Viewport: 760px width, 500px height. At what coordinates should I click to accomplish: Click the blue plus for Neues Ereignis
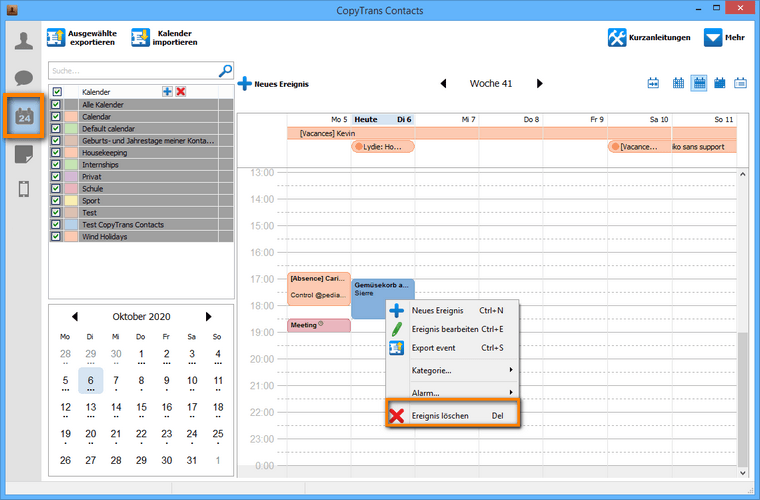tap(244, 83)
